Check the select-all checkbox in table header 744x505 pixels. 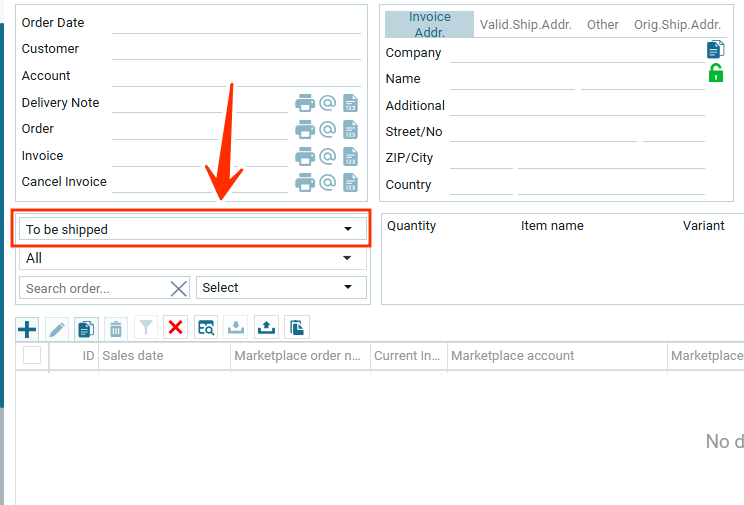(32, 355)
